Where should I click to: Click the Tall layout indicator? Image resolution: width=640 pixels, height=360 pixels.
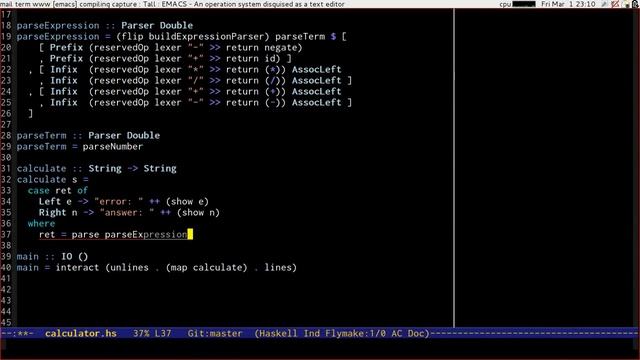[149, 4]
